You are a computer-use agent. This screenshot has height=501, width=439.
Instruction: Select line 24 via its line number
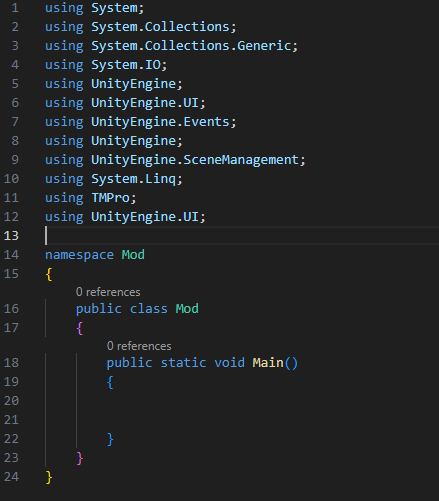[x=11, y=477]
